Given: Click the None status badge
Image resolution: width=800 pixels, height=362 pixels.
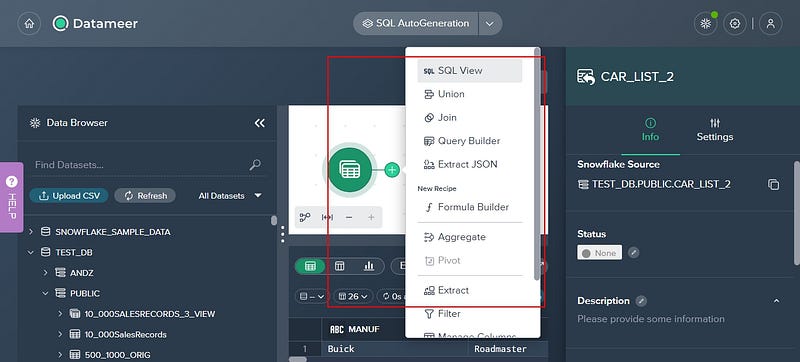Looking at the screenshot, I should pyautogui.click(x=599, y=253).
